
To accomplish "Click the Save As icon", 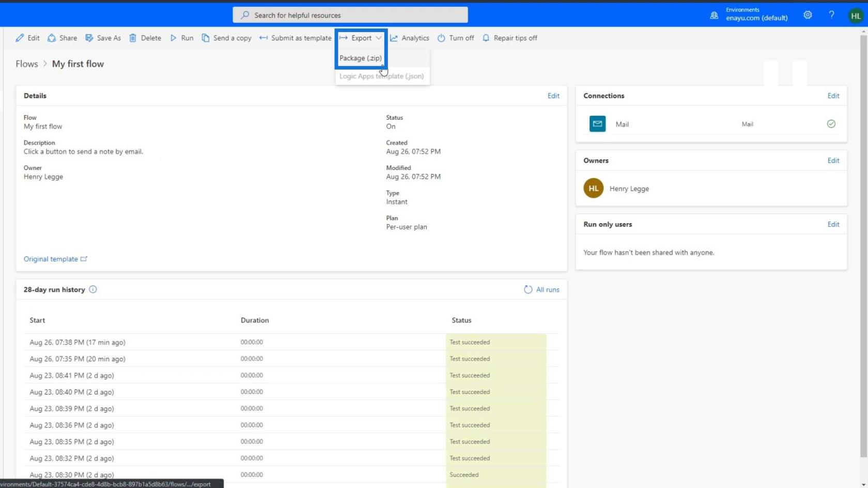I will (x=89, y=38).
